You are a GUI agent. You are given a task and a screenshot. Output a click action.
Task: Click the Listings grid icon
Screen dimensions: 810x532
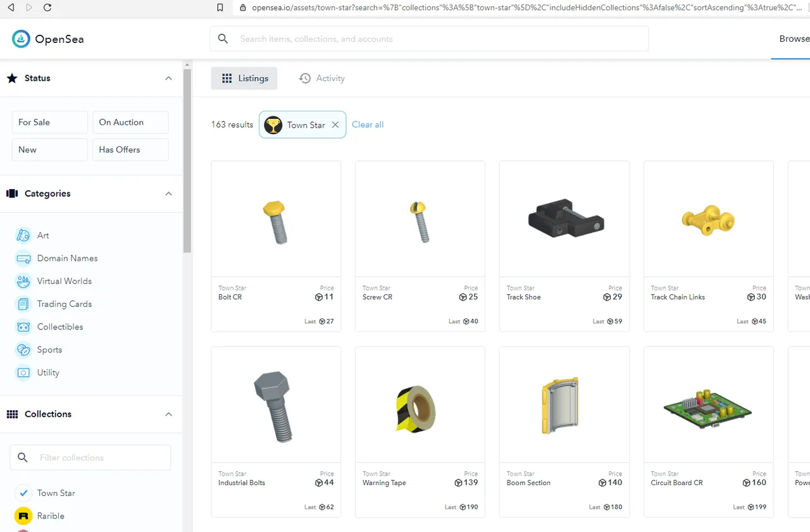tap(227, 78)
